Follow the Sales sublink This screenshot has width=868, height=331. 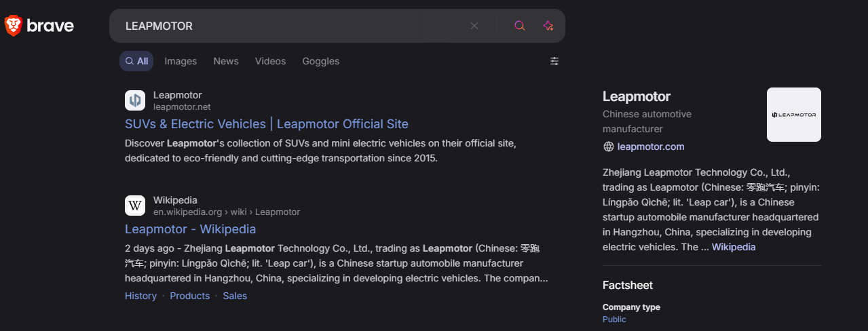tap(235, 296)
